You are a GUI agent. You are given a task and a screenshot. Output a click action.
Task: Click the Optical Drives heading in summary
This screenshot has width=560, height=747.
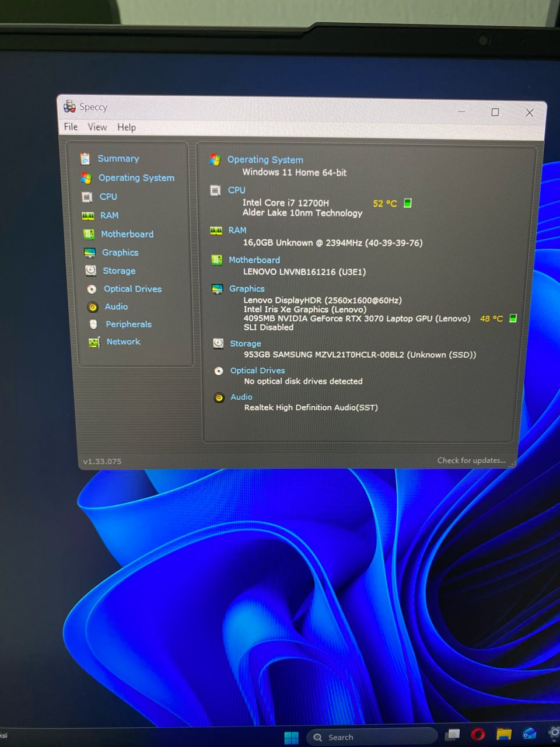(257, 371)
